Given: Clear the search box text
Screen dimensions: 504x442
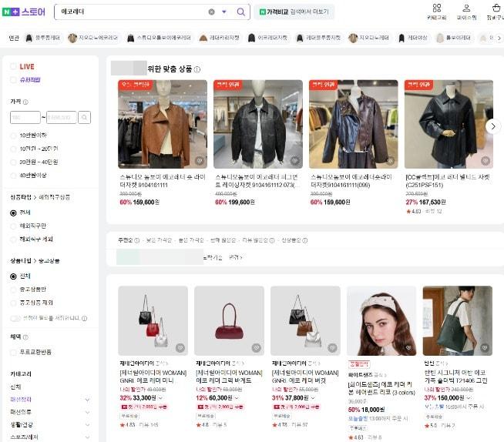Looking at the screenshot, I should tap(211, 12).
